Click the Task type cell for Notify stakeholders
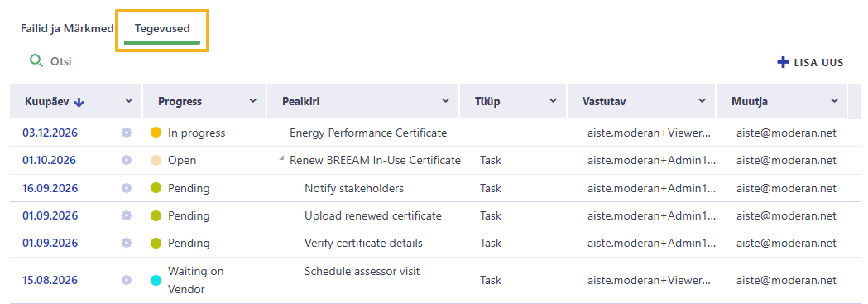Image resolution: width=868 pixels, height=304 pixels. point(491,188)
